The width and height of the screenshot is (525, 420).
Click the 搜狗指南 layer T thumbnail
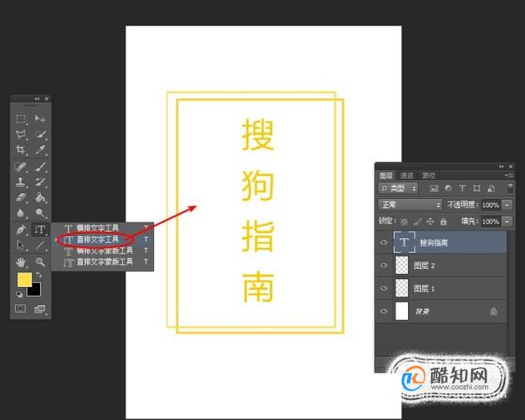click(404, 242)
